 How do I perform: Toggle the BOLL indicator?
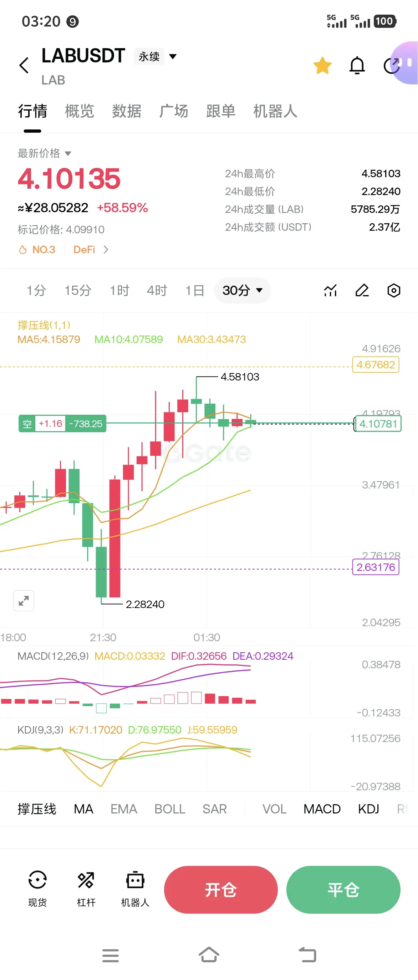[170, 809]
